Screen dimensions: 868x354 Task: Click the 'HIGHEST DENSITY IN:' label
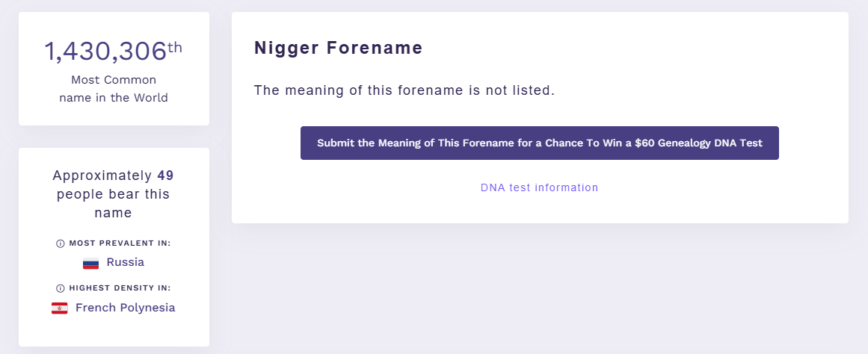tap(120, 288)
